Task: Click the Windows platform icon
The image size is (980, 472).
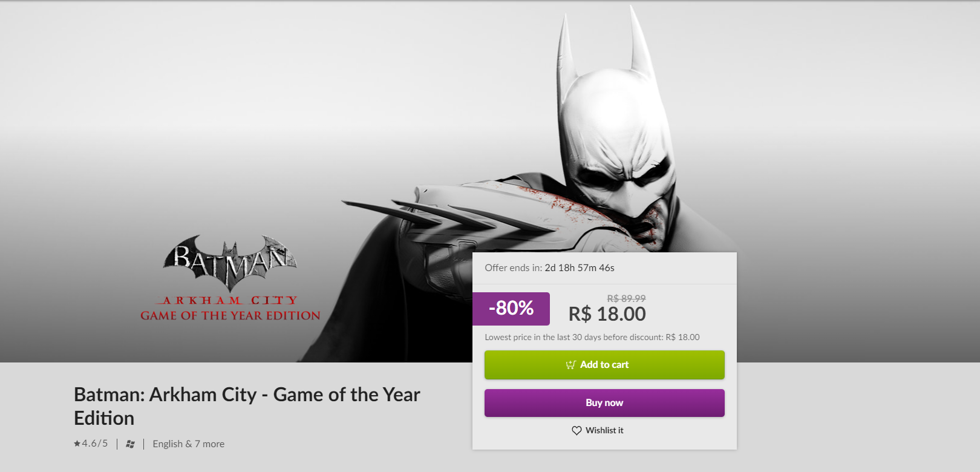Action: click(130, 444)
